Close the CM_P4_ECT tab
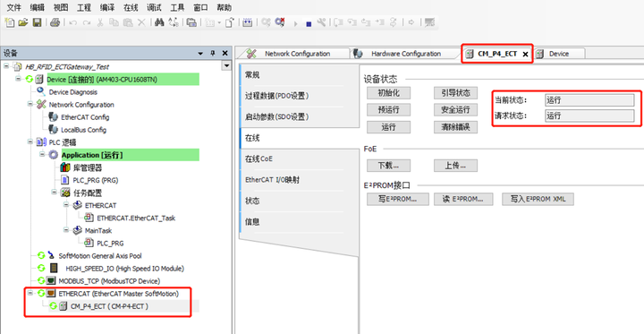The image size is (644, 334). [525, 55]
